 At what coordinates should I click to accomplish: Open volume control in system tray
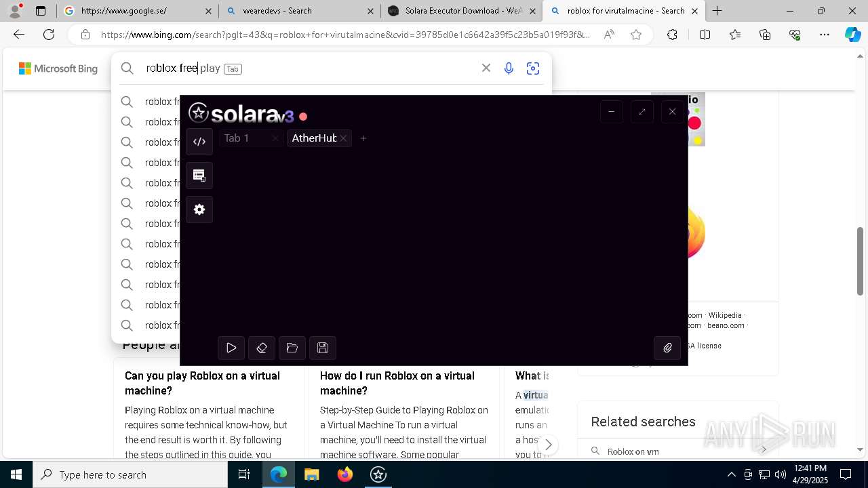pos(780,474)
